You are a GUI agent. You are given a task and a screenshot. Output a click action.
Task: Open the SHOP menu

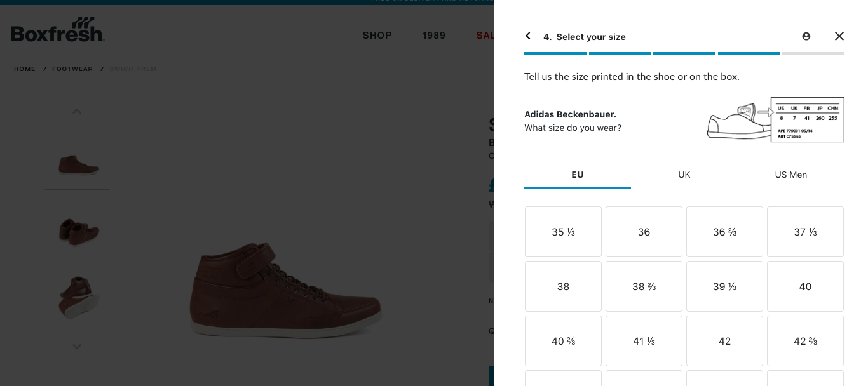pos(377,36)
